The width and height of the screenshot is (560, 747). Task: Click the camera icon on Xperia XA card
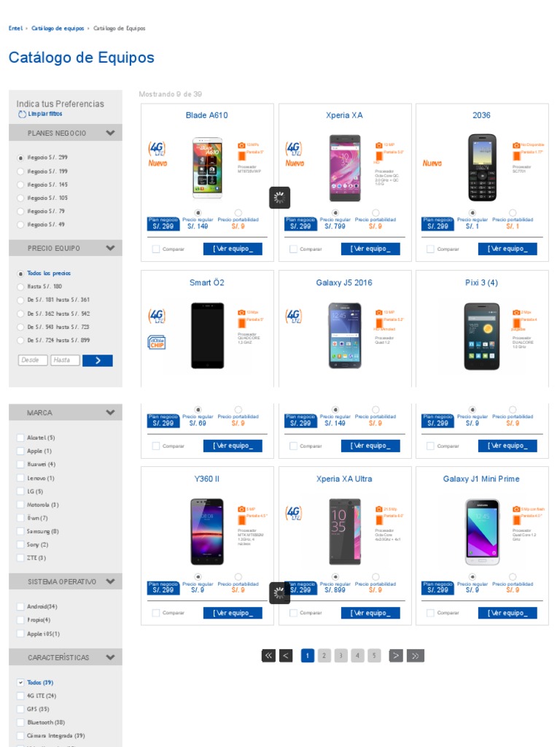[x=378, y=145]
